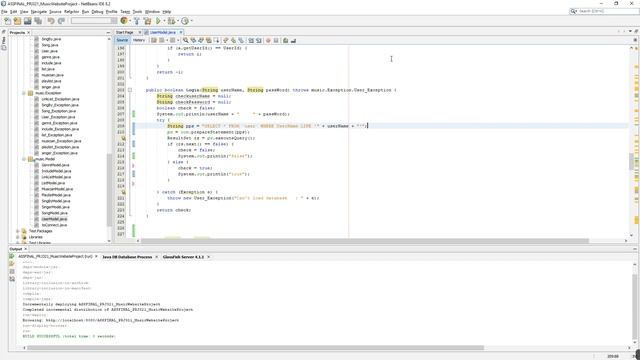640x360 pixels.
Task: Click the Stop icon in Output sidebar
Action: (12, 271)
